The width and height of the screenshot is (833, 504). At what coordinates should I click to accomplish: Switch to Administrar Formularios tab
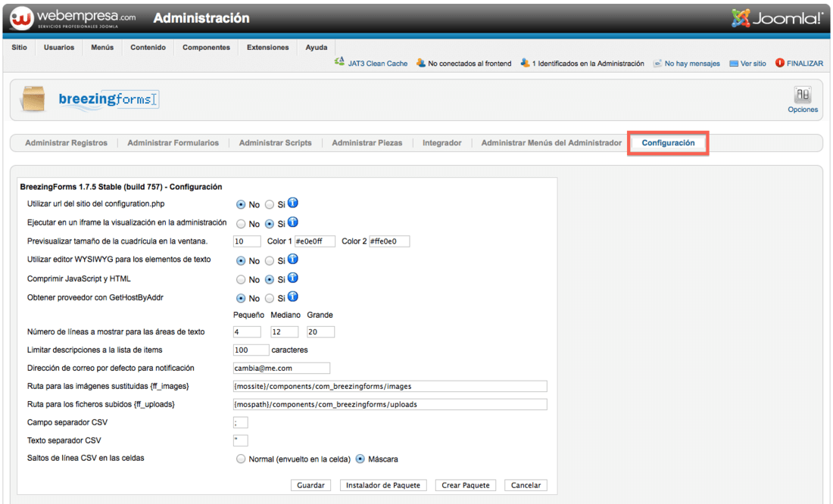tap(173, 143)
